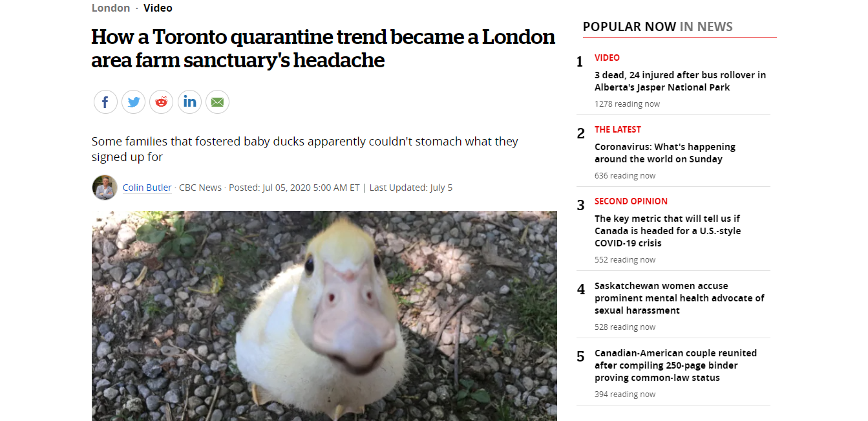This screenshot has height=421, width=868.
Task: Open Colin Butler author link
Action: click(x=147, y=188)
